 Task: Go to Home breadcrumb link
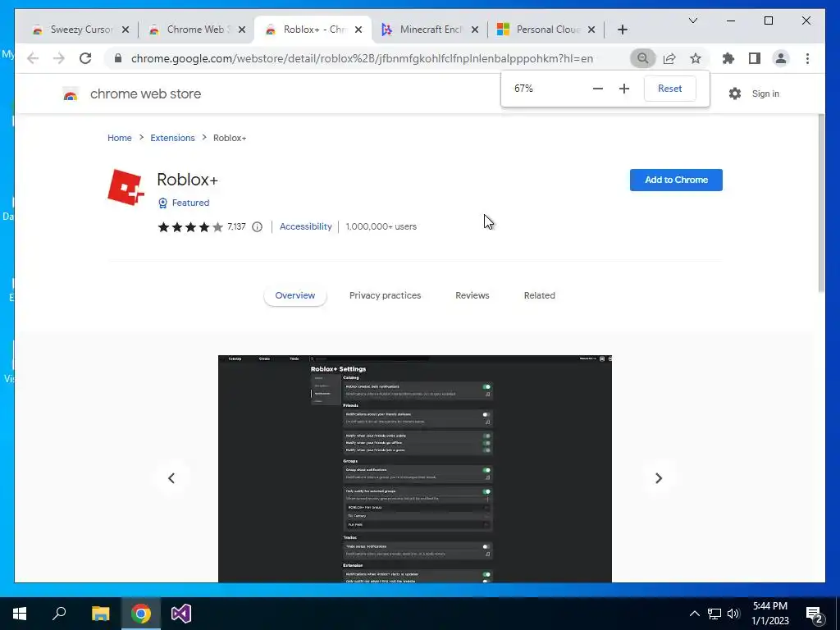pyautogui.click(x=120, y=138)
